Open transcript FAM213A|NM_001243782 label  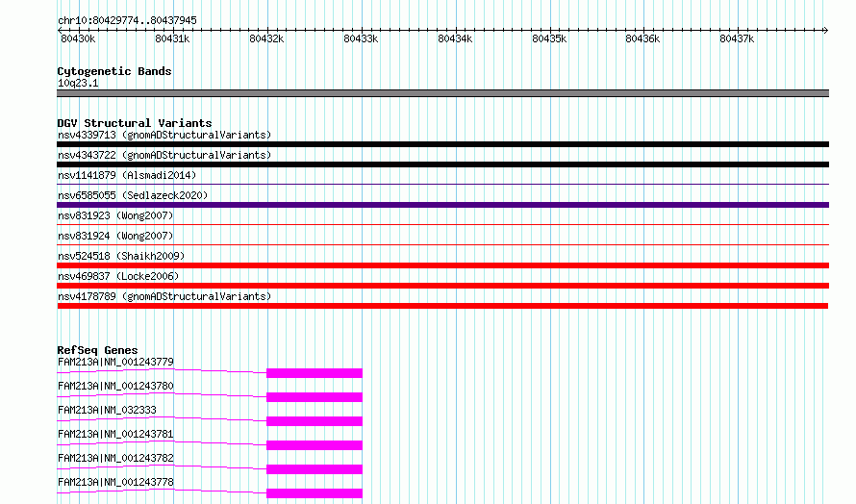coord(115,458)
